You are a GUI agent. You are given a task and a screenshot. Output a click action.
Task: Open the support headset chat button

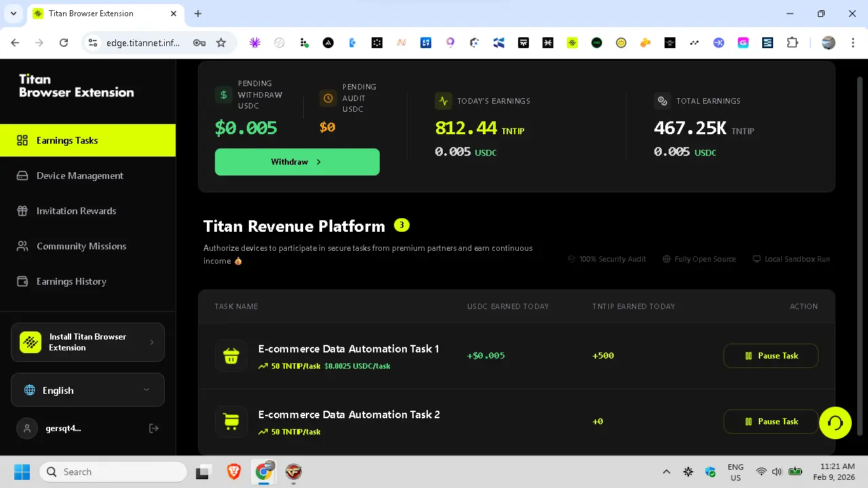835,423
